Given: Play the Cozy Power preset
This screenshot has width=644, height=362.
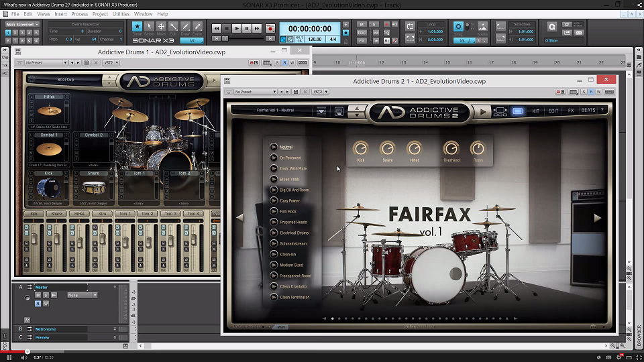Looking at the screenshot, I should pyautogui.click(x=274, y=200).
